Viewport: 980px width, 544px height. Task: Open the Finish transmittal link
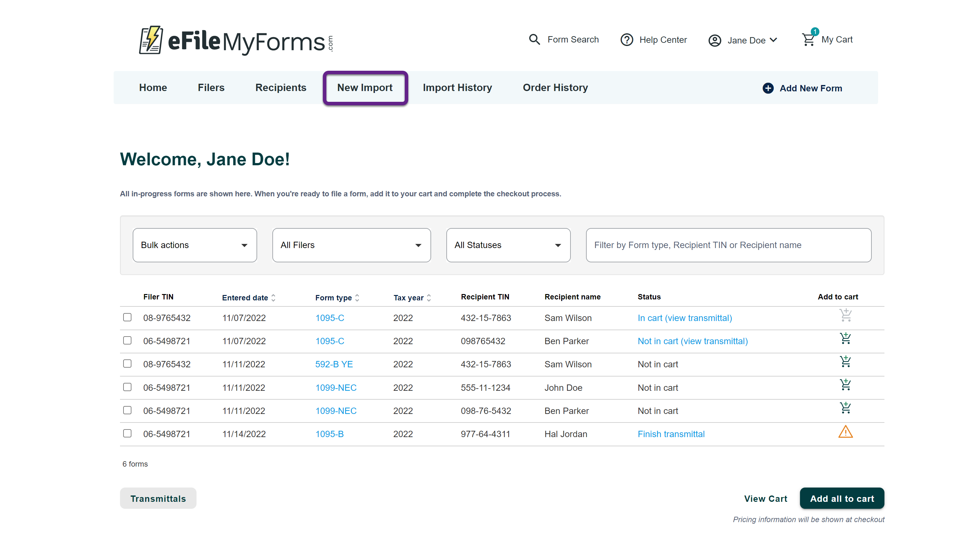671,434
